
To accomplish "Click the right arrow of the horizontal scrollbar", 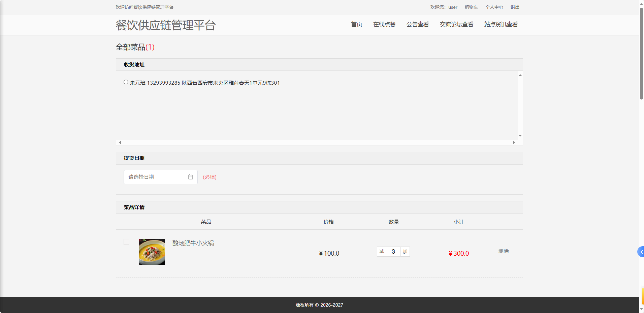I will (513, 142).
